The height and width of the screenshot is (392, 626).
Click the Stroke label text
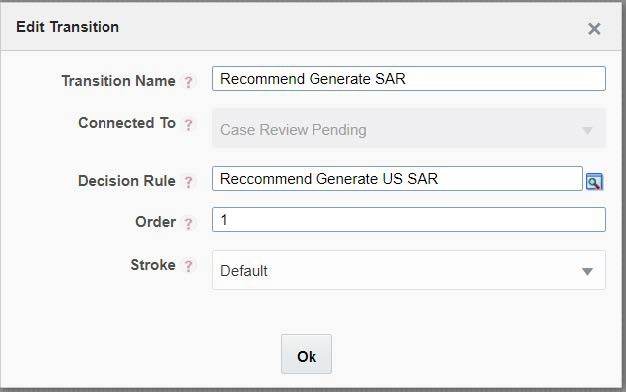pyautogui.click(x=153, y=265)
